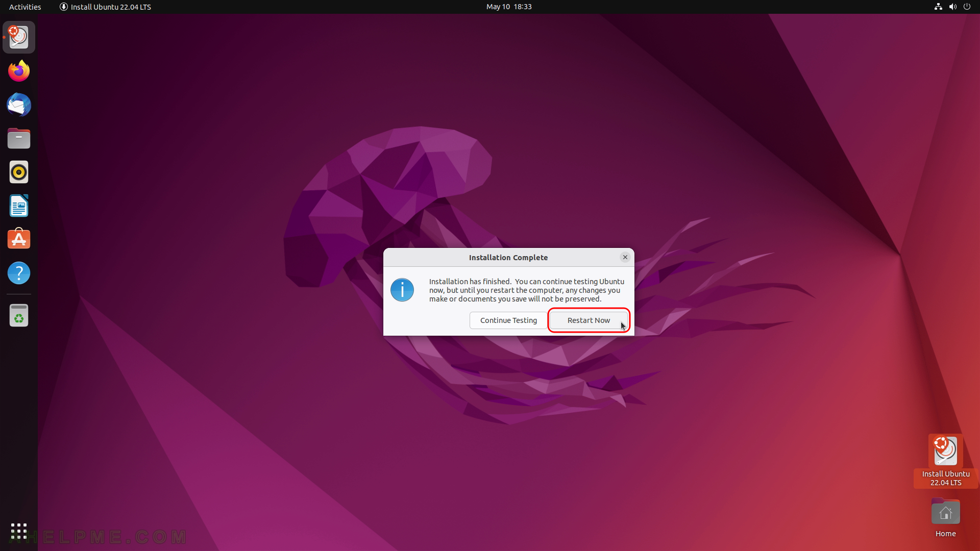This screenshot has height=551, width=980.
Task: Launch Firefox from the dock
Action: pos(19,71)
